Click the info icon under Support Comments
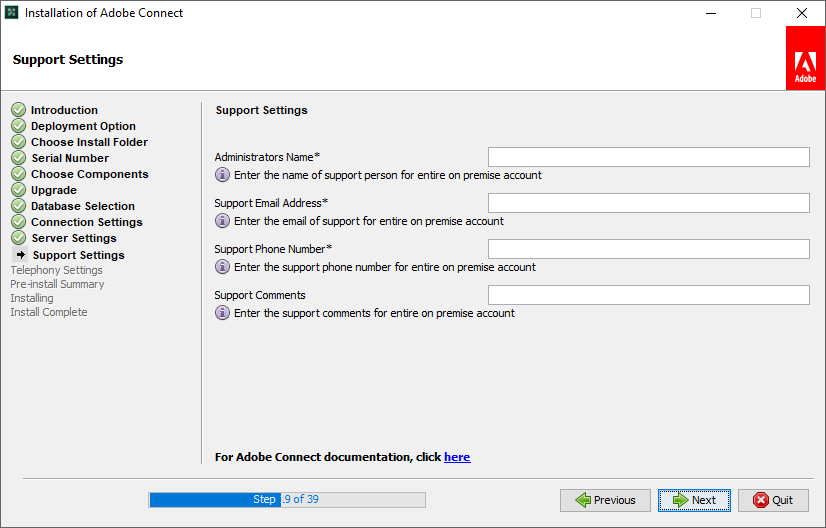Screen dimensions: 826x528 (x=222, y=313)
